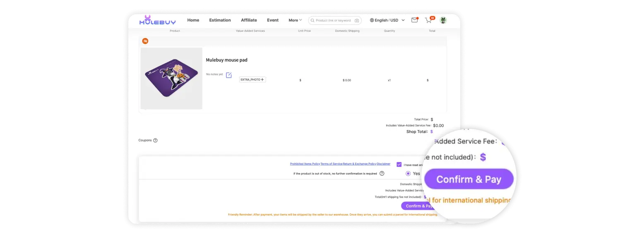Open the English / USD language dropdown

pos(387,20)
